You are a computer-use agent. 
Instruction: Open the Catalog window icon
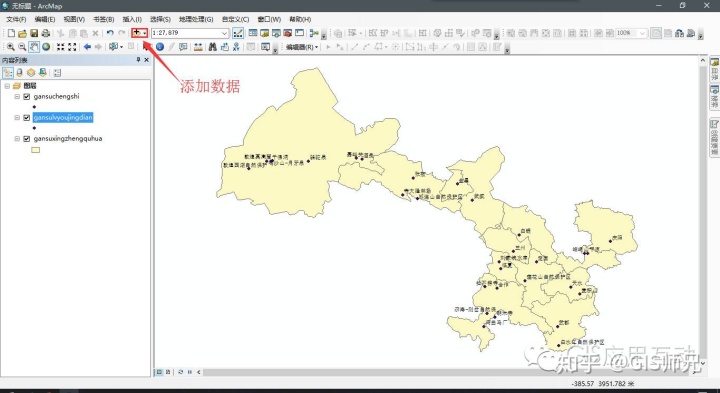pyautogui.click(x=264, y=33)
